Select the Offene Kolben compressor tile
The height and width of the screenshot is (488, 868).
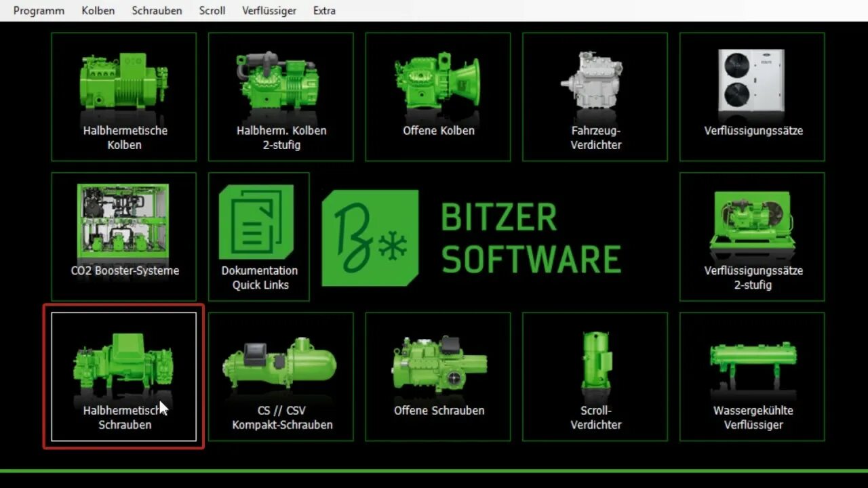[x=438, y=97]
